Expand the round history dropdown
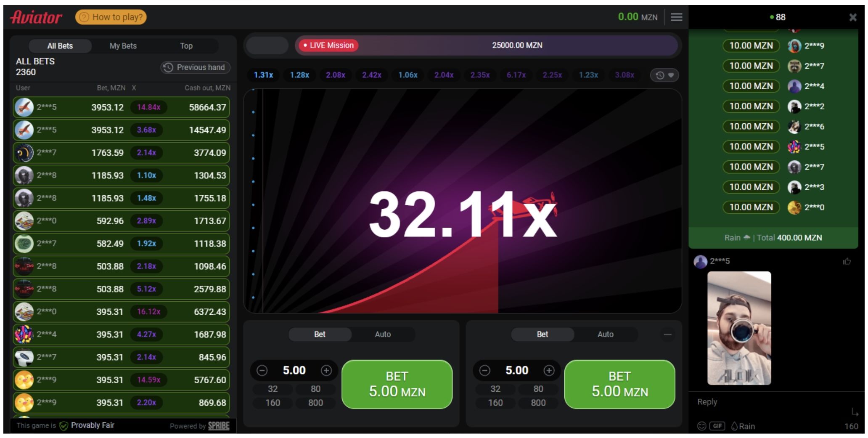The height and width of the screenshot is (438, 868). coord(664,75)
